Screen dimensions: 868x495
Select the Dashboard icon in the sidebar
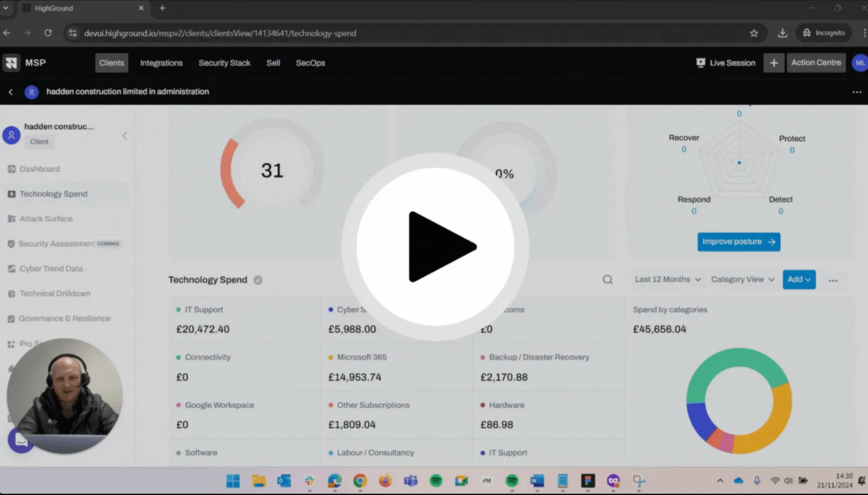click(11, 169)
